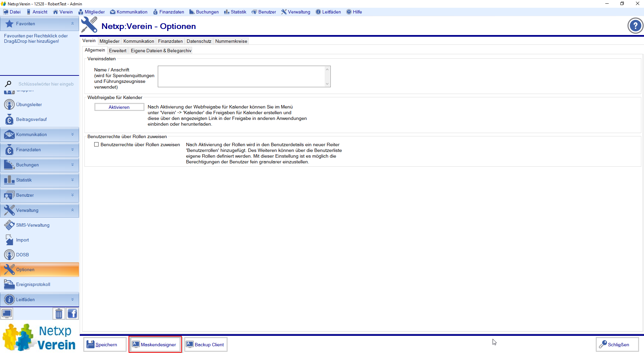
Task: Open Eigene Dateien & Belegarchiv sub-tab
Action: (x=161, y=51)
